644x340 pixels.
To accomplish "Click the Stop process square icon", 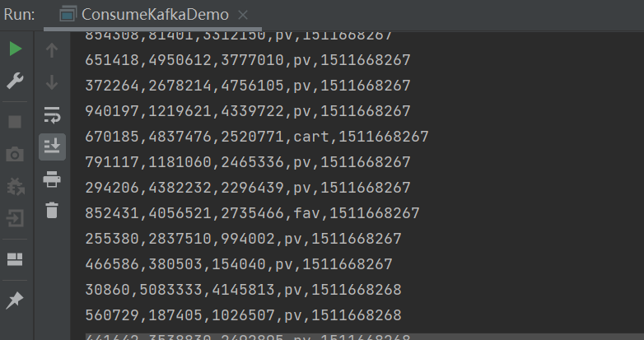I will tap(15, 122).
